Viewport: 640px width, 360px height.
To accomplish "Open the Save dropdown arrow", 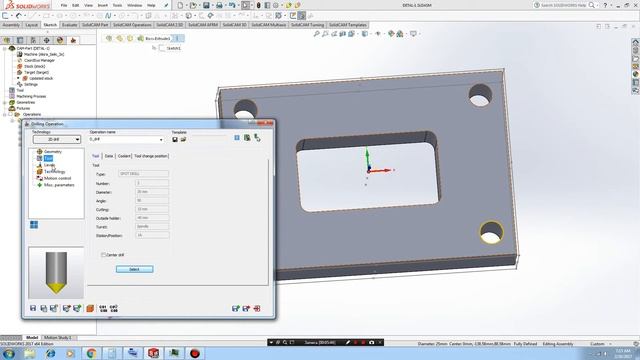I will tap(212, 5).
